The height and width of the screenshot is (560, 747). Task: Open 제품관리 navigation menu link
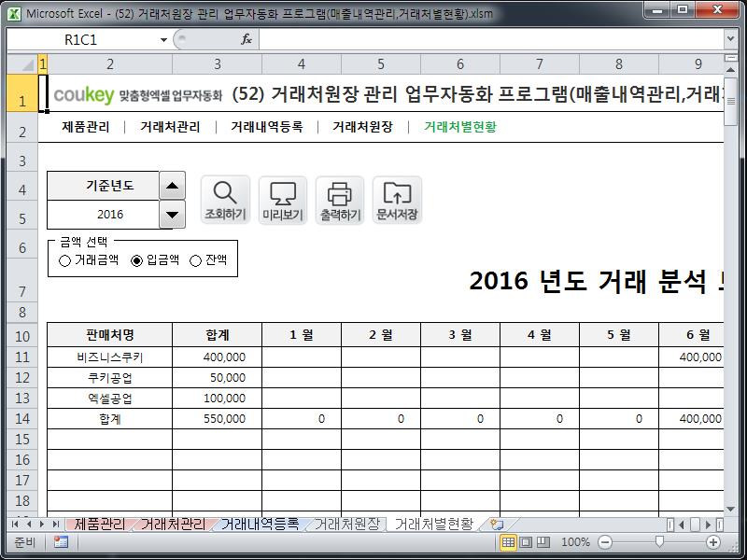[86, 127]
